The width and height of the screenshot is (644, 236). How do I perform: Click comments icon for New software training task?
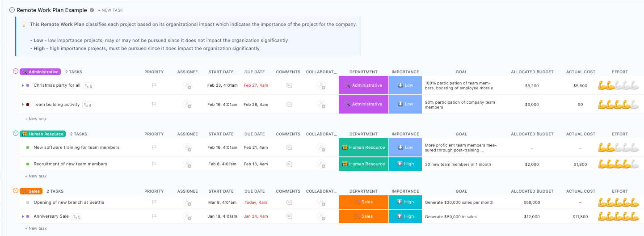(289, 147)
